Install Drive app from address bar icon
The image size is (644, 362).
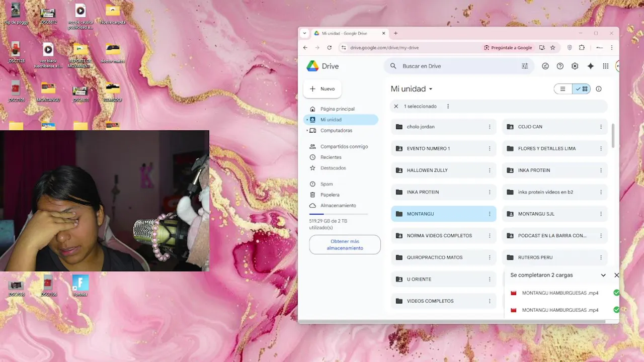point(542,48)
